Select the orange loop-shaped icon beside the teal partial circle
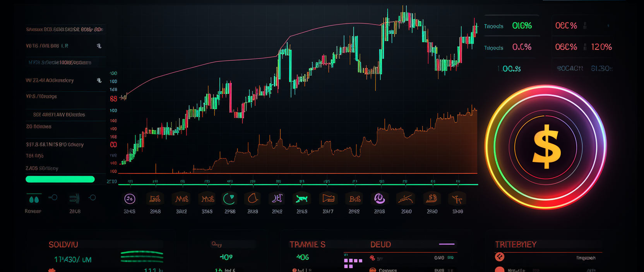Viewport: 644px width, 272px height. pyautogui.click(x=253, y=199)
